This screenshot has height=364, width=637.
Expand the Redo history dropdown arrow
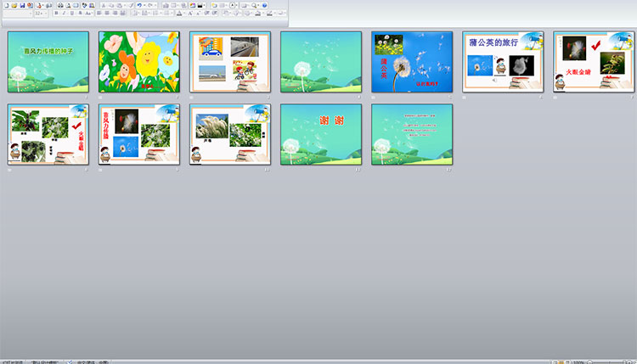coord(155,5)
